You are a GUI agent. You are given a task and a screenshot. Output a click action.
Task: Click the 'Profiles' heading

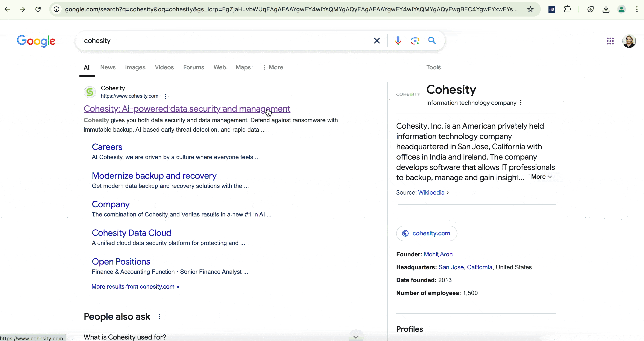410,329
